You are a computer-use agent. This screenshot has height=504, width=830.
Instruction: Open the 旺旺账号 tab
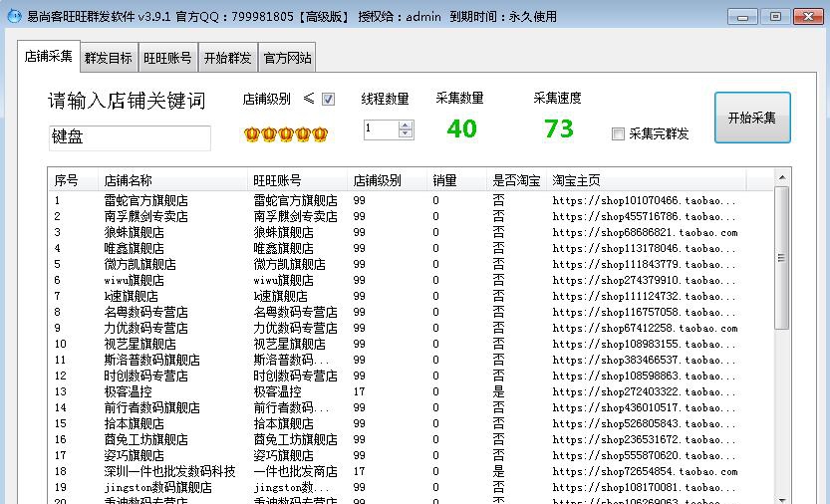click(x=167, y=58)
